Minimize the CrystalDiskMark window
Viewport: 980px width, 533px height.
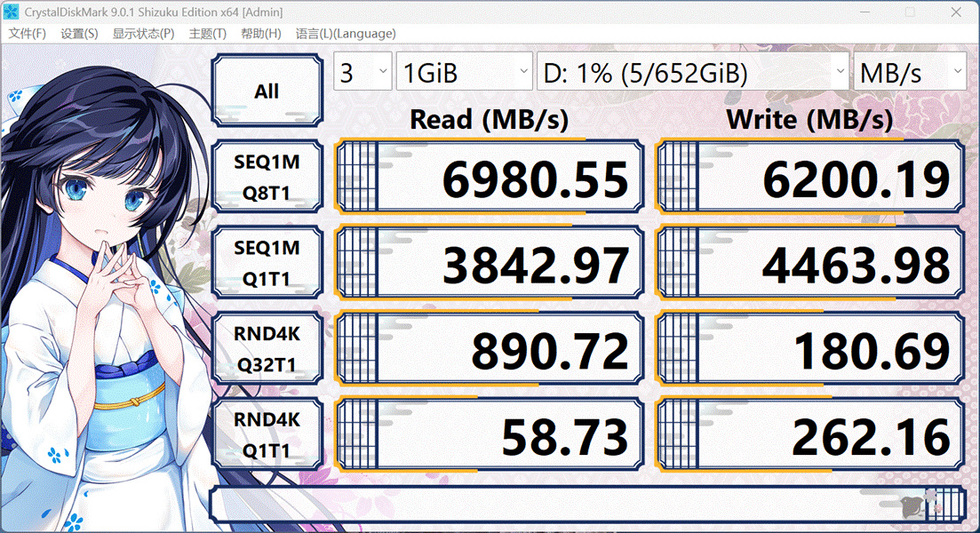(x=865, y=12)
